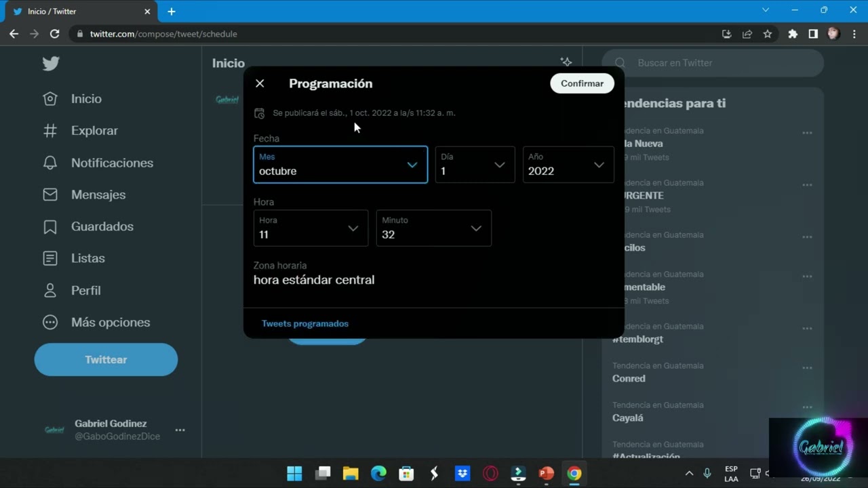Click the Buscar en Twitter search field
This screenshot has height=488, width=868.
pos(713,63)
